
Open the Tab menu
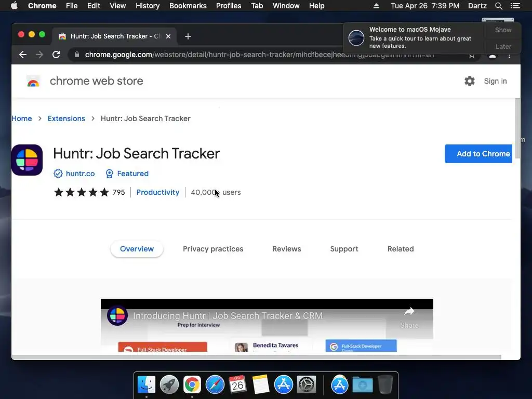click(x=257, y=6)
